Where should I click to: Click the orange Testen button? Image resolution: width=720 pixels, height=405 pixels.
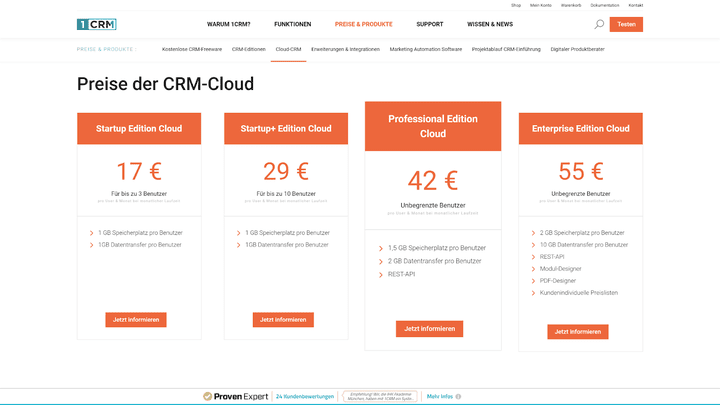point(626,24)
